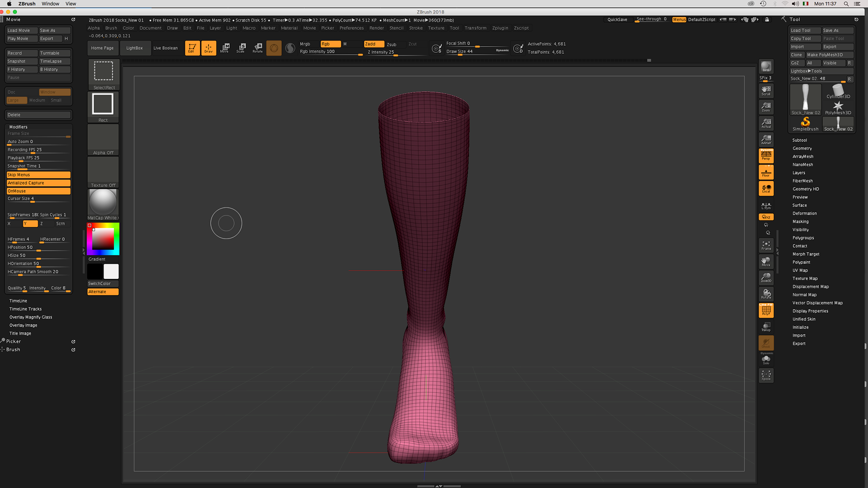Expand the Geometry section
The height and width of the screenshot is (488, 868).
[802, 148]
